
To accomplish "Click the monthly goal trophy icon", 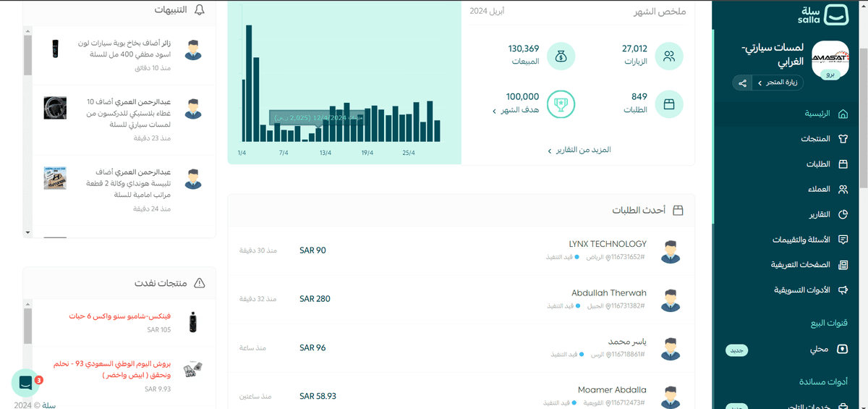I will [x=561, y=104].
